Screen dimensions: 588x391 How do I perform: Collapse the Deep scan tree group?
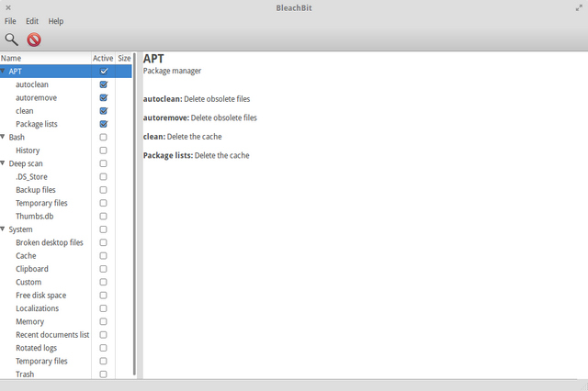click(3, 163)
